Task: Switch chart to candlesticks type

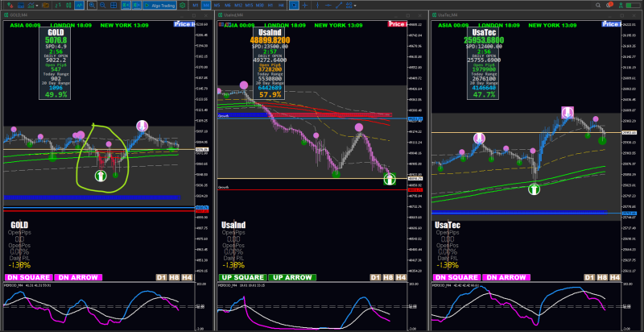Action: click(x=68, y=6)
